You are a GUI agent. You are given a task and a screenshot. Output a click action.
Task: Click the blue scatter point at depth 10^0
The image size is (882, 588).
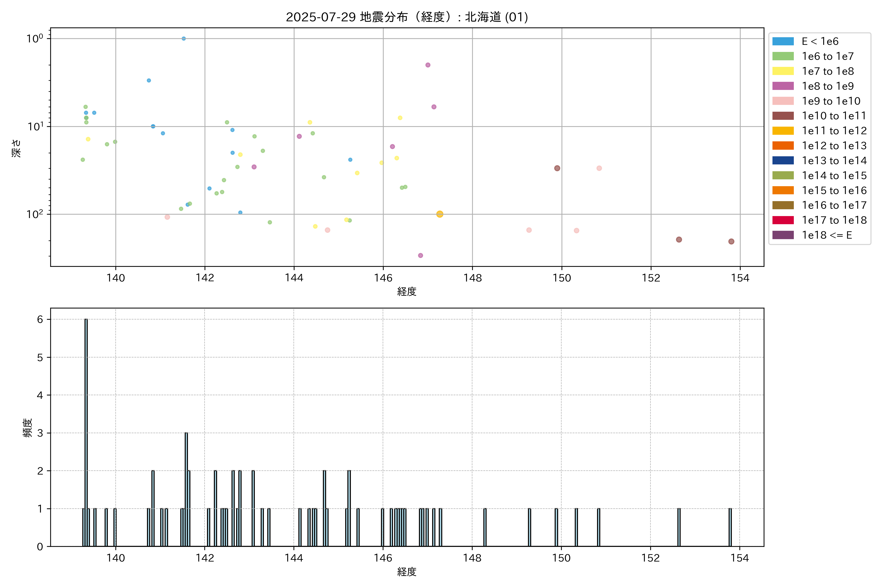tap(184, 39)
